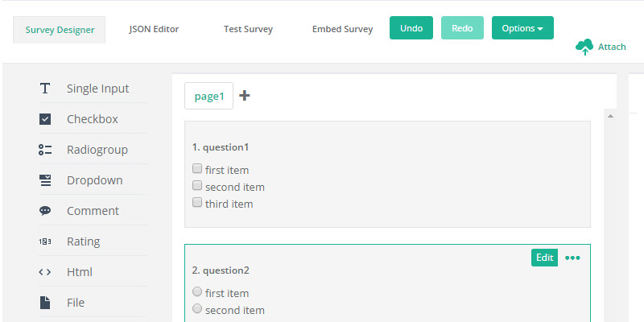Enable "third item" checkbox in question1
Image resolution: width=644 pixels, height=322 pixels.
coord(197,203)
